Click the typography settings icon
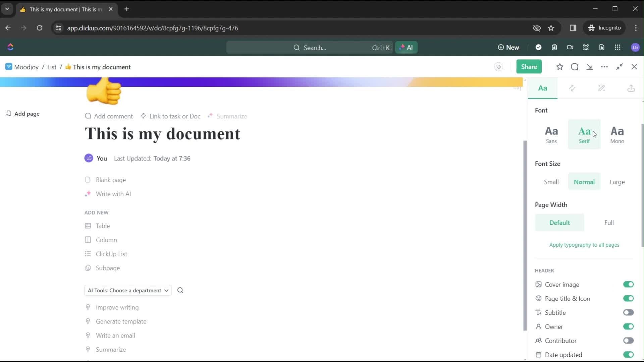Viewport: 644px width, 362px height. [542, 88]
